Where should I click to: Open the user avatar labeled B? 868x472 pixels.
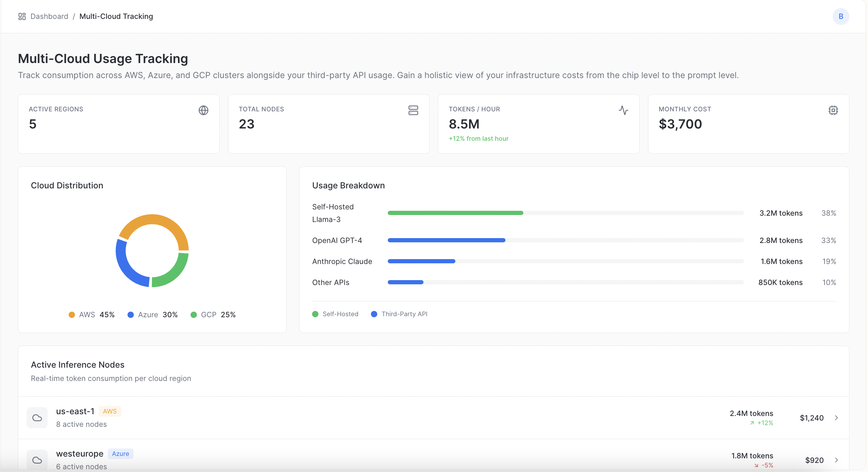coord(841,16)
